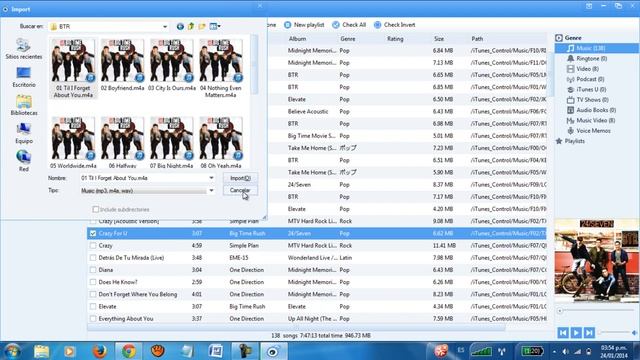Click Check All in toolbar
640x360 pixels.
point(349,25)
